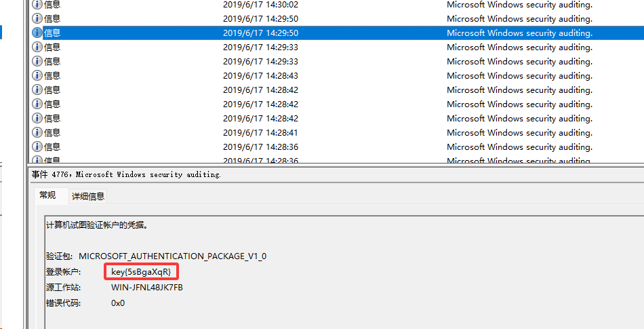Click source text of the highlighted event row
Screen dimensions: 644x329
(x=519, y=33)
